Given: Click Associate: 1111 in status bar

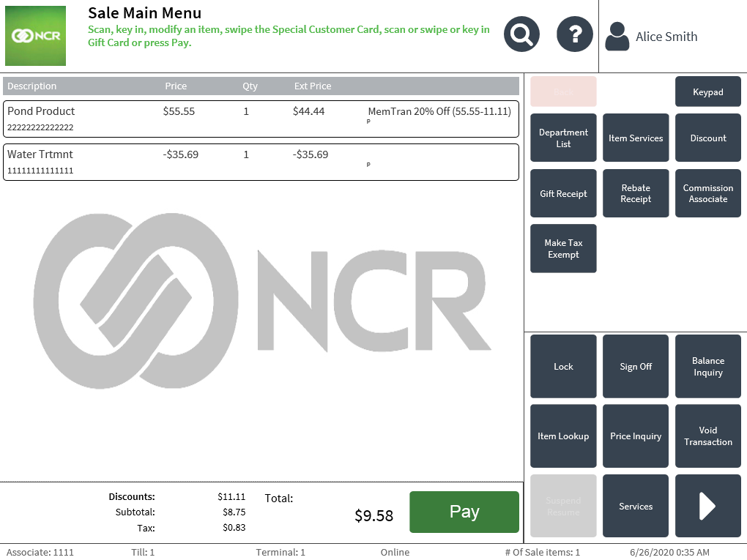Looking at the screenshot, I should (x=40, y=552).
